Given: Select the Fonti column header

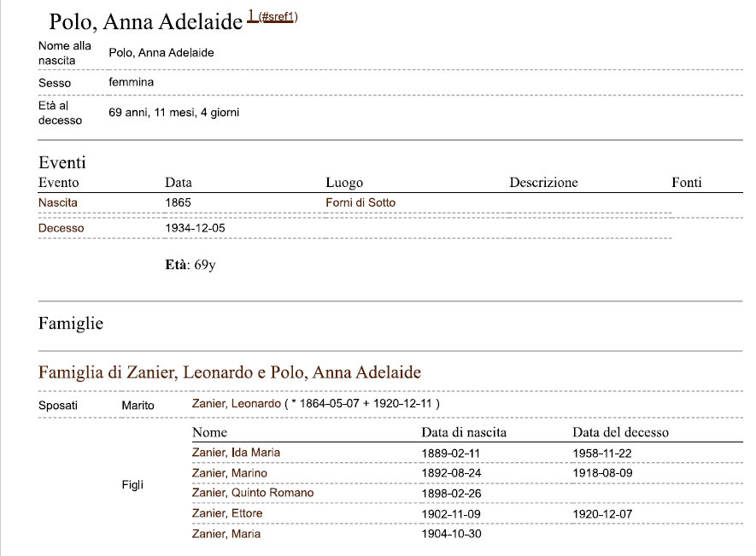Looking at the screenshot, I should 687,182.
